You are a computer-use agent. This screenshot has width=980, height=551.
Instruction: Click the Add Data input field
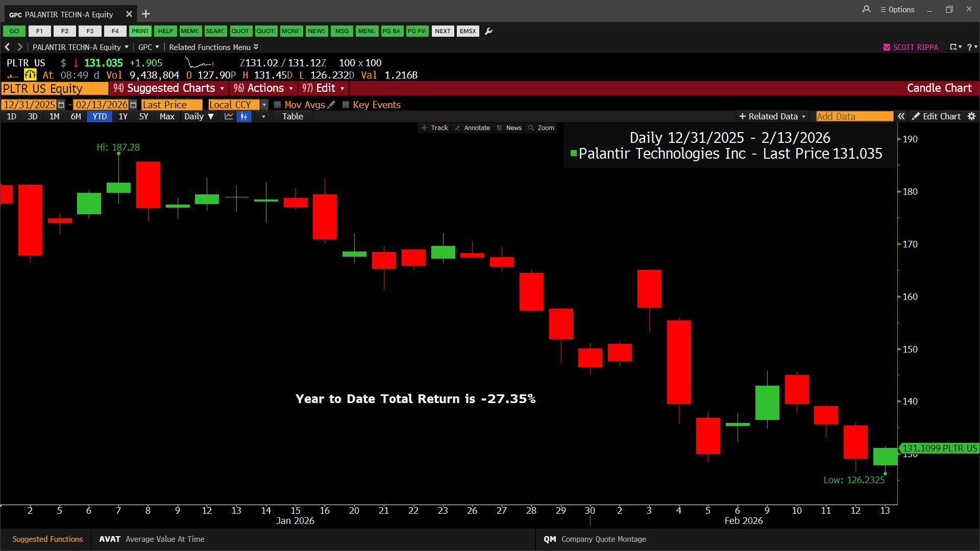[853, 116]
